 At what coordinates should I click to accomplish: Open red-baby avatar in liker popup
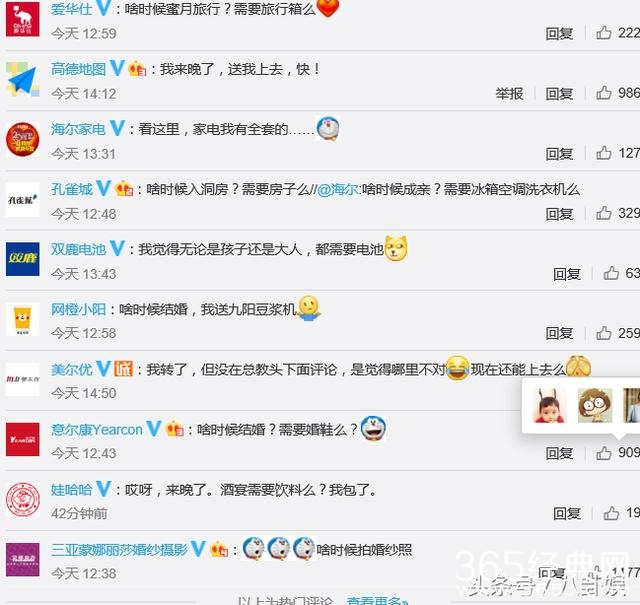[549, 405]
